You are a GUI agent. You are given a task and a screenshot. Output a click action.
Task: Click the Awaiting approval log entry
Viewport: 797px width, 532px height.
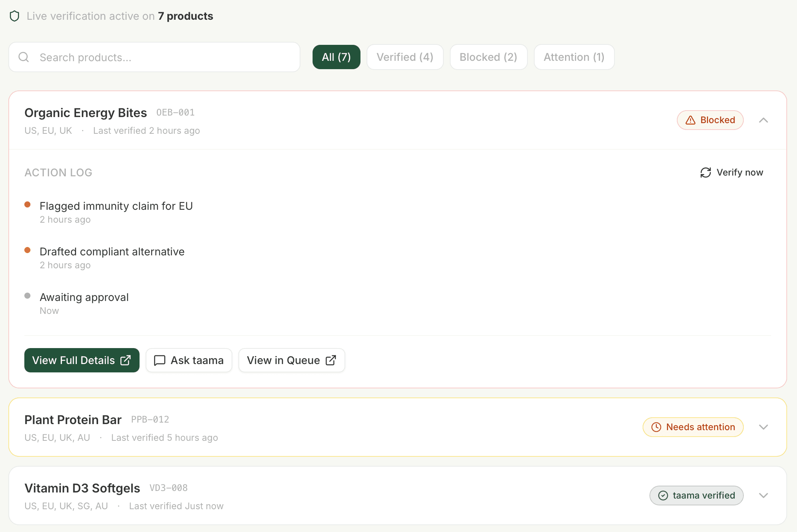pyautogui.click(x=84, y=297)
